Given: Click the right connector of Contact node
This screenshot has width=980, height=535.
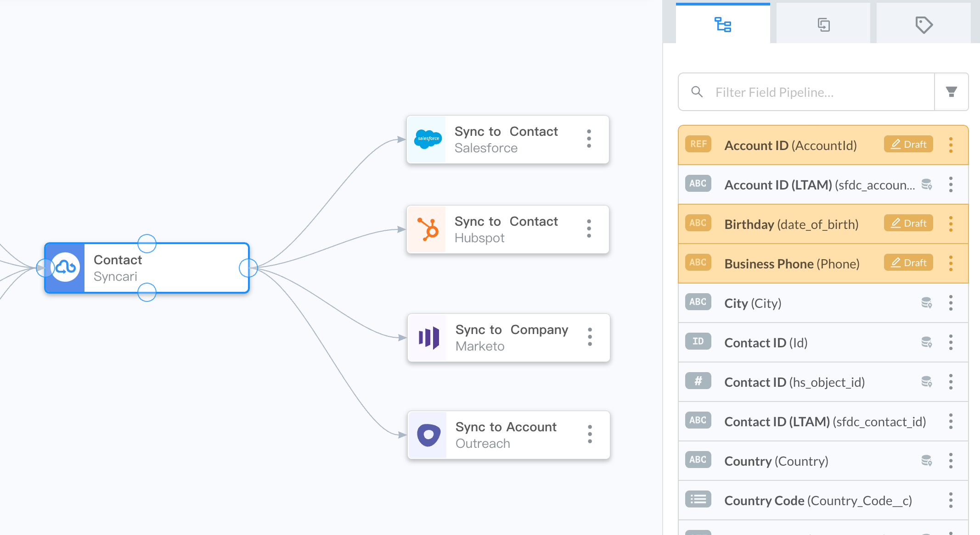Looking at the screenshot, I should click(x=248, y=268).
